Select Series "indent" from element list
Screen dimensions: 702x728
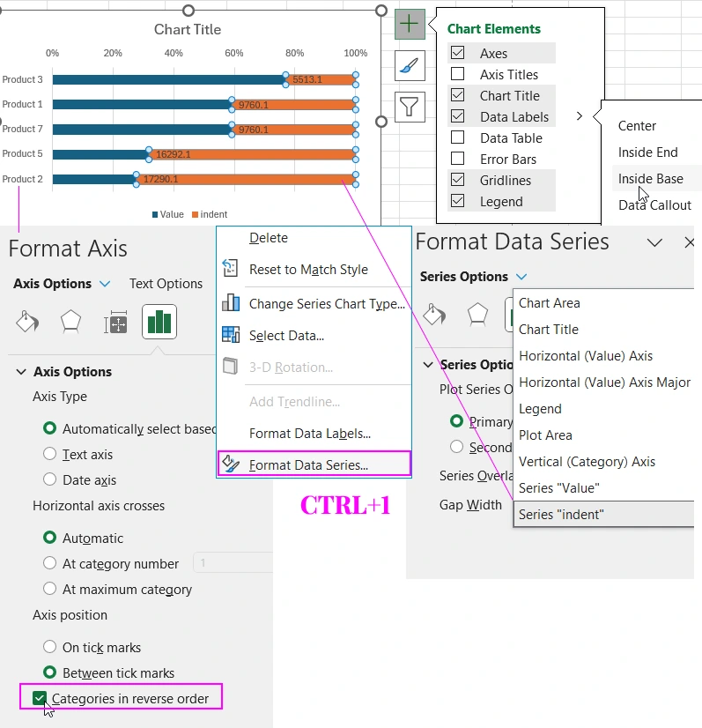point(562,515)
